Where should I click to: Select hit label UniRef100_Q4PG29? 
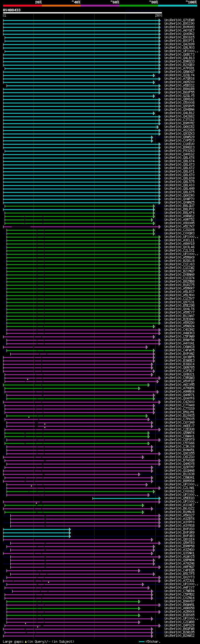(179, 625)
